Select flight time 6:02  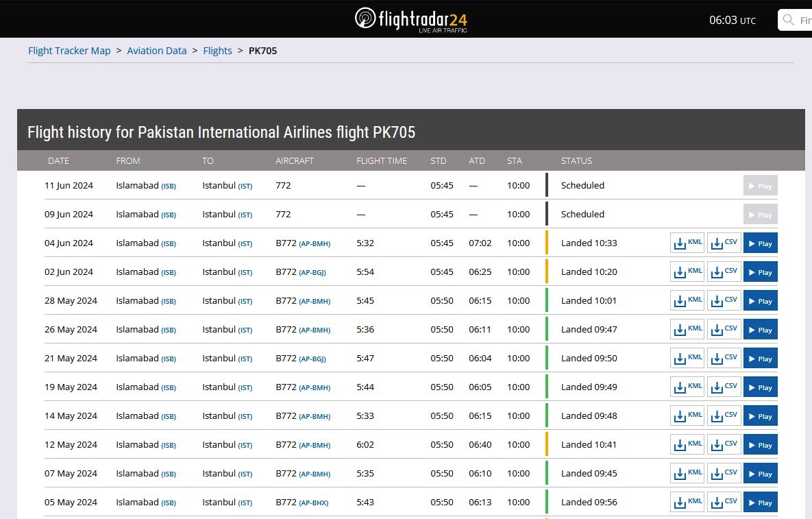365,444
